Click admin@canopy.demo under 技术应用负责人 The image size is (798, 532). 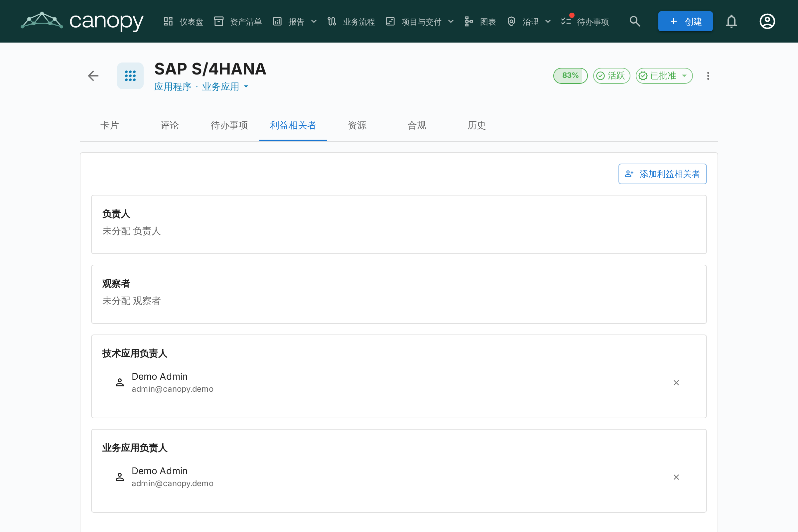172,389
